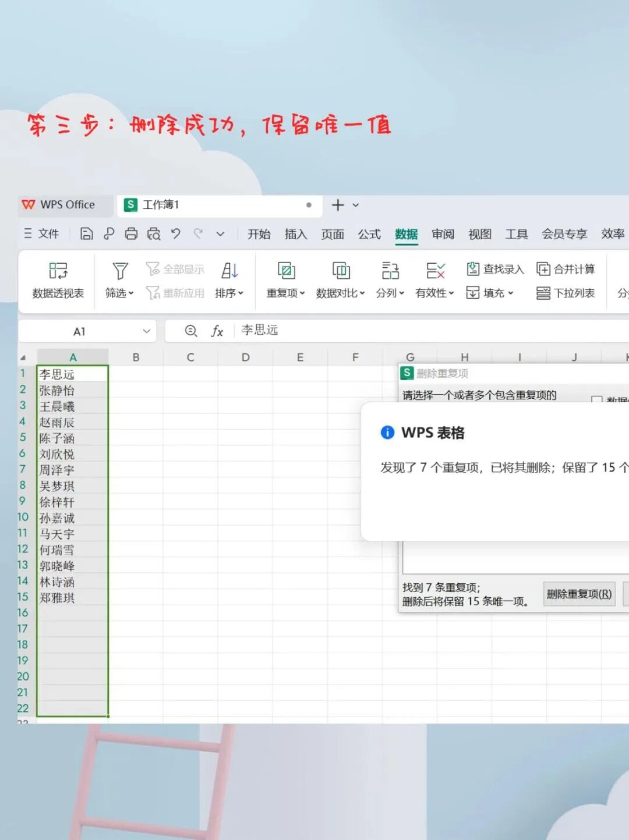Switch to the 工作簿1 document tab
Screen dimensions: 629x840
220,205
